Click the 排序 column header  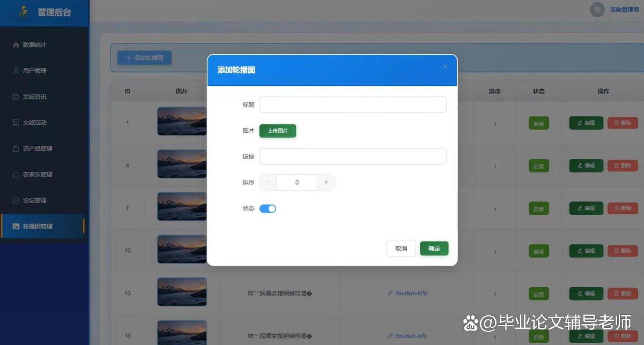pos(495,91)
